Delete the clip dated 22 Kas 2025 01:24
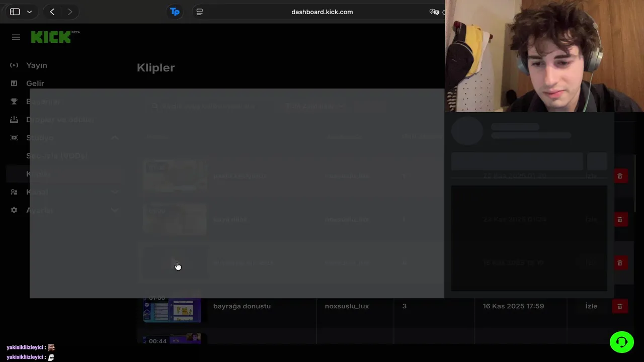Viewport: 644px width, 362px height. [x=620, y=220]
